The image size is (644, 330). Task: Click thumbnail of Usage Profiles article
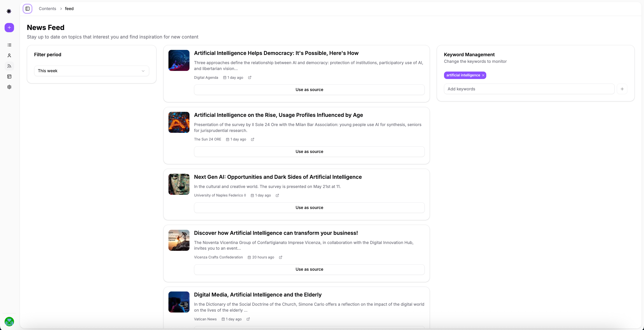(x=179, y=122)
